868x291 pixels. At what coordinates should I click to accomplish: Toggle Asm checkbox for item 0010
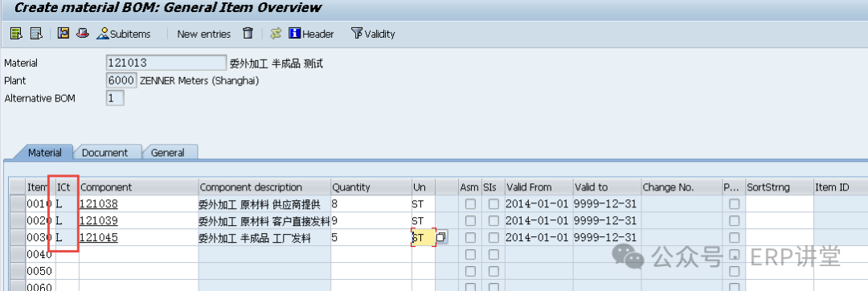tap(470, 204)
